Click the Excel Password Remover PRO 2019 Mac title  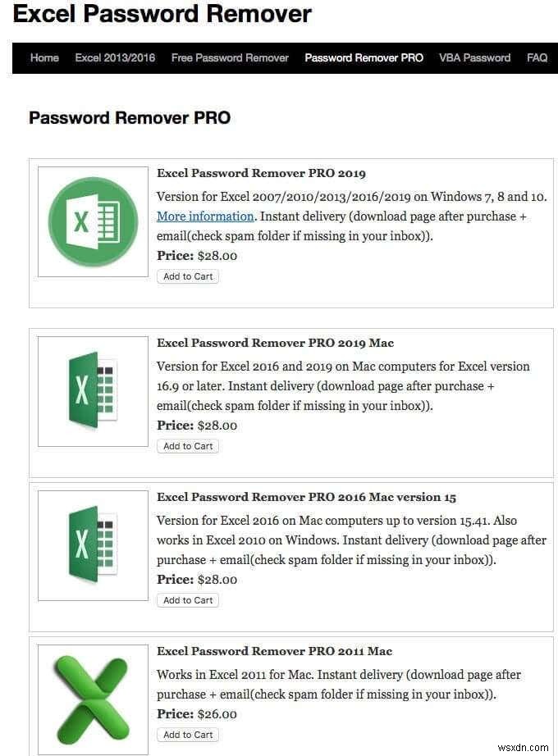click(275, 343)
